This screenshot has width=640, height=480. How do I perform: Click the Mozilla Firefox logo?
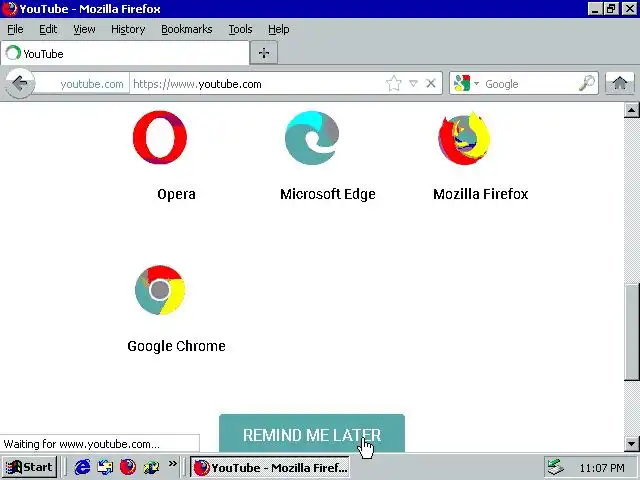(x=464, y=138)
